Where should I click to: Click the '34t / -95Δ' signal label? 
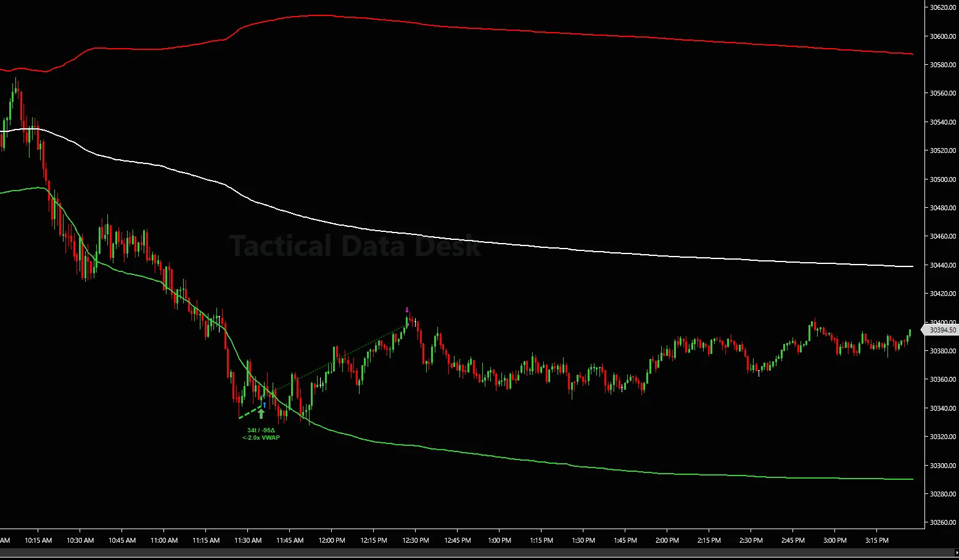coord(261,430)
